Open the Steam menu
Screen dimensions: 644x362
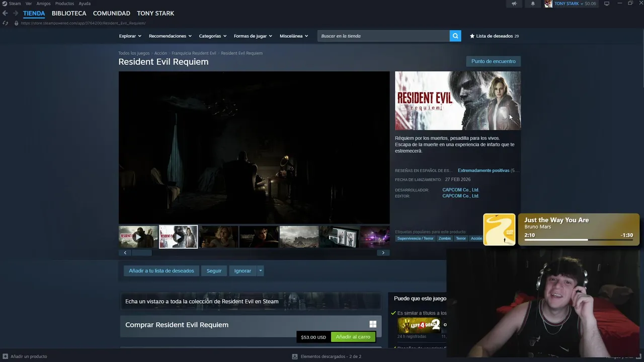coord(15,4)
